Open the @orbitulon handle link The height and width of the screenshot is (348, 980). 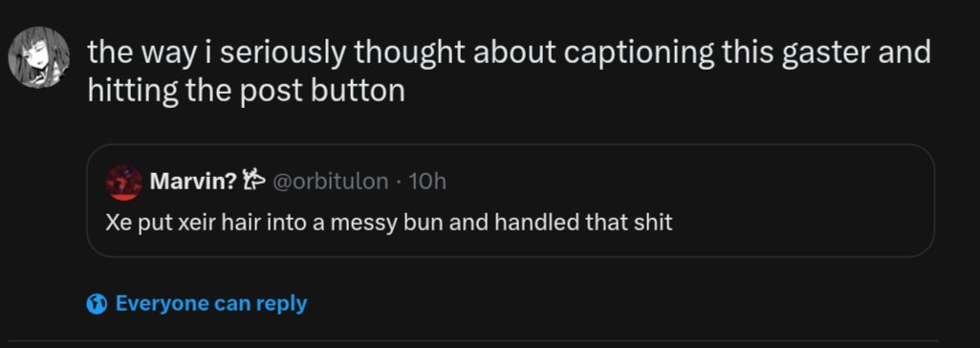pos(331,182)
